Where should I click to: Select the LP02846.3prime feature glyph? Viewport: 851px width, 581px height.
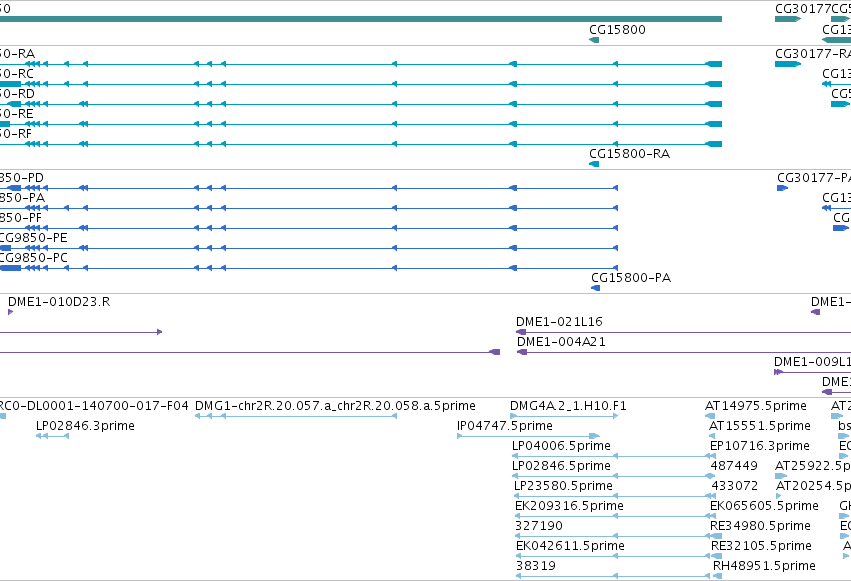(52, 436)
